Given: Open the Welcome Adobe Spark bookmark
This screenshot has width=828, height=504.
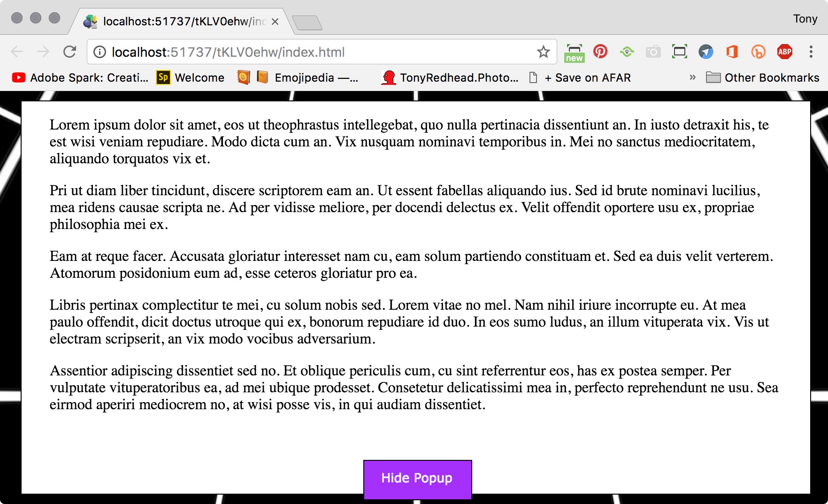Looking at the screenshot, I should [190, 77].
